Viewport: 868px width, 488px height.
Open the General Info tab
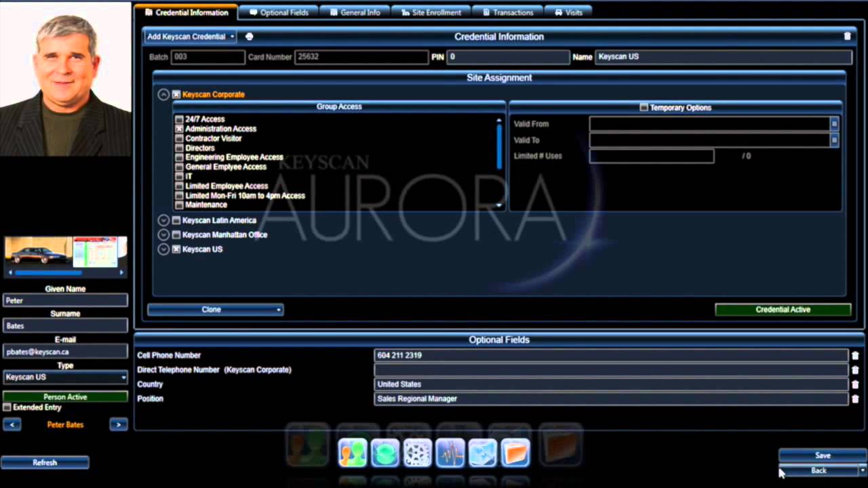click(x=355, y=12)
